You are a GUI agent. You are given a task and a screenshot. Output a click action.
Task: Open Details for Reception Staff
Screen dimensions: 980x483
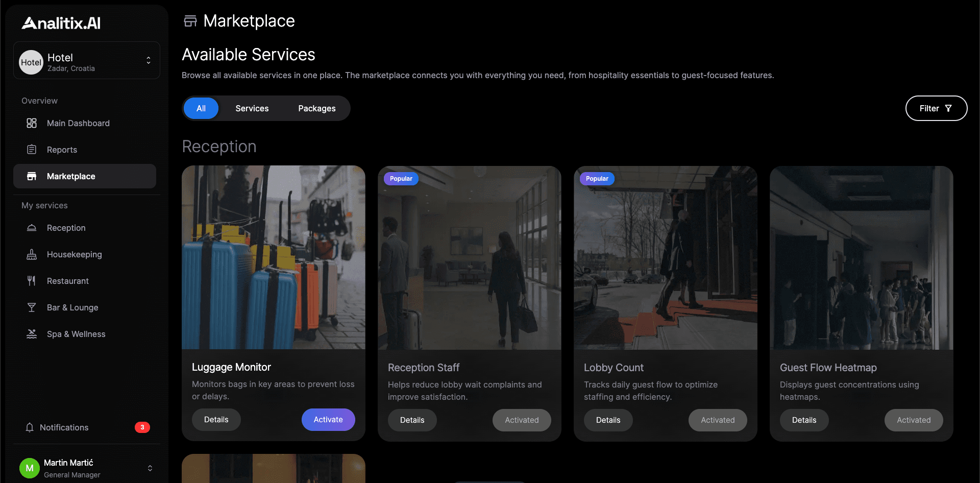[x=412, y=420]
